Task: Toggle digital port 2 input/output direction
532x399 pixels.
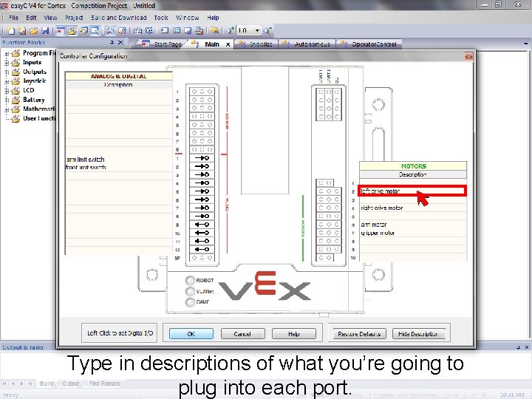Action: tap(202, 166)
